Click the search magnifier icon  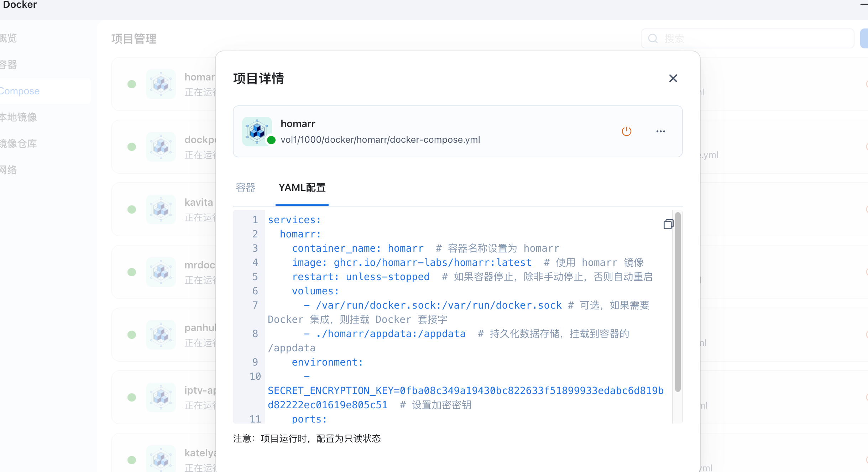(x=653, y=38)
